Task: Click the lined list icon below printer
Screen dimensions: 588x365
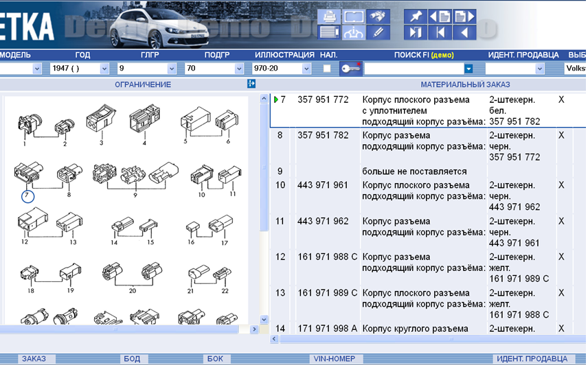Action: pyautogui.click(x=329, y=32)
